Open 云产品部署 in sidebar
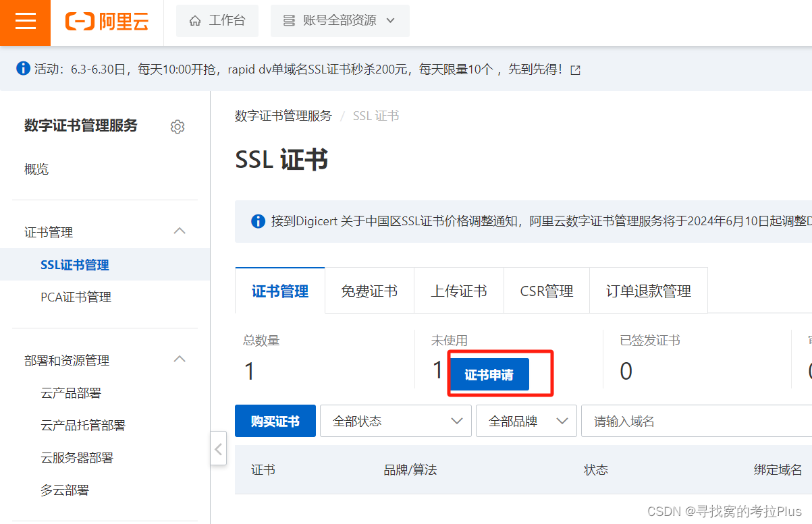Viewport: 812px width, 524px height. (71, 393)
